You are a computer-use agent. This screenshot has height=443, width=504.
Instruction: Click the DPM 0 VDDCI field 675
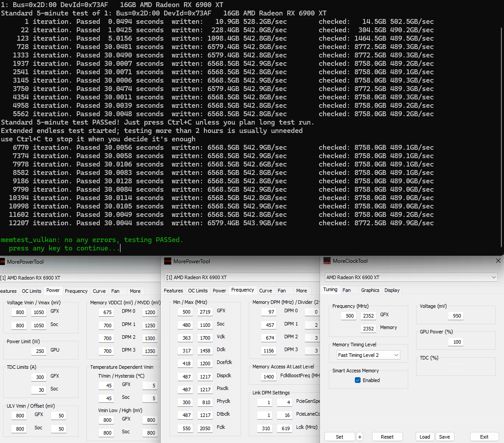pyautogui.click(x=107, y=312)
